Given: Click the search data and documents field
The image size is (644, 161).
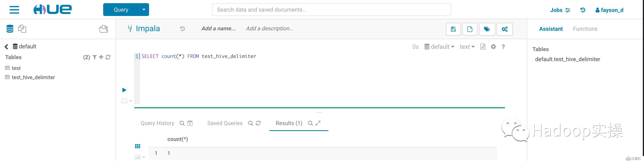Looking at the screenshot, I should pyautogui.click(x=331, y=10).
